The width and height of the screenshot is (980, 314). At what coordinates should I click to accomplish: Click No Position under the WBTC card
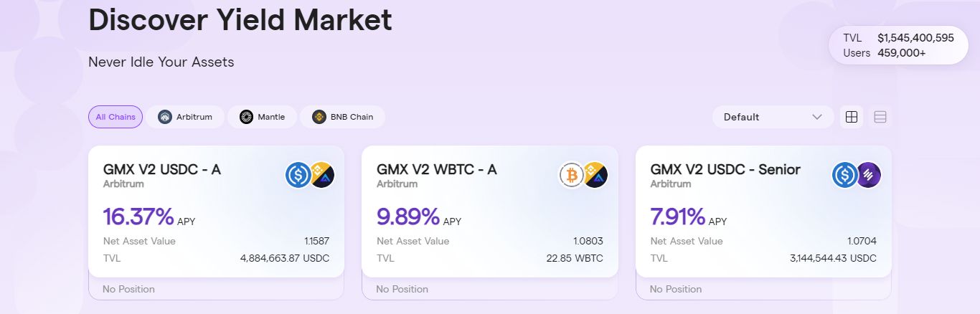point(402,289)
